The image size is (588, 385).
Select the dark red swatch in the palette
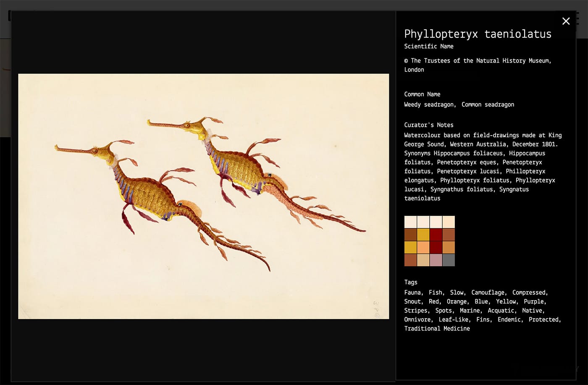click(x=436, y=235)
